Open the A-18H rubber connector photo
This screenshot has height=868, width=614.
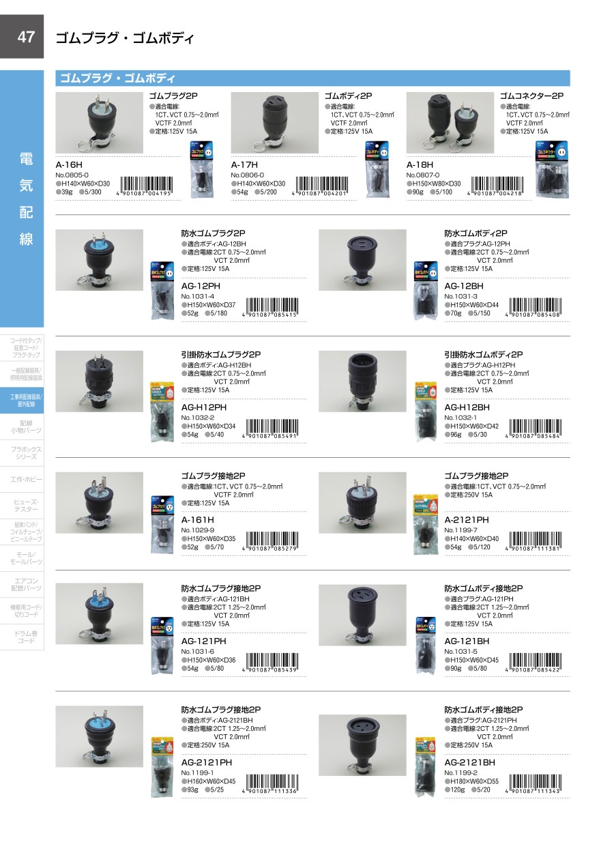[x=450, y=123]
